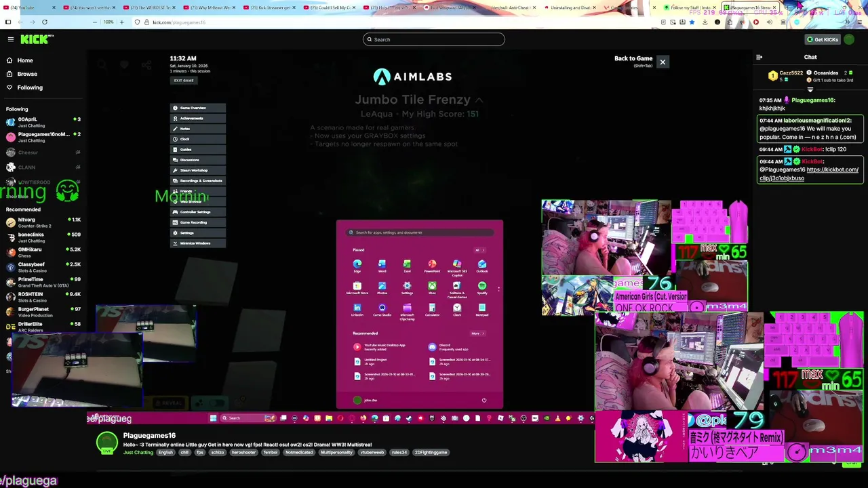Viewport: 868px width, 488px height.
Task: Open Settings in Steam overlay menu
Action: tap(197, 232)
